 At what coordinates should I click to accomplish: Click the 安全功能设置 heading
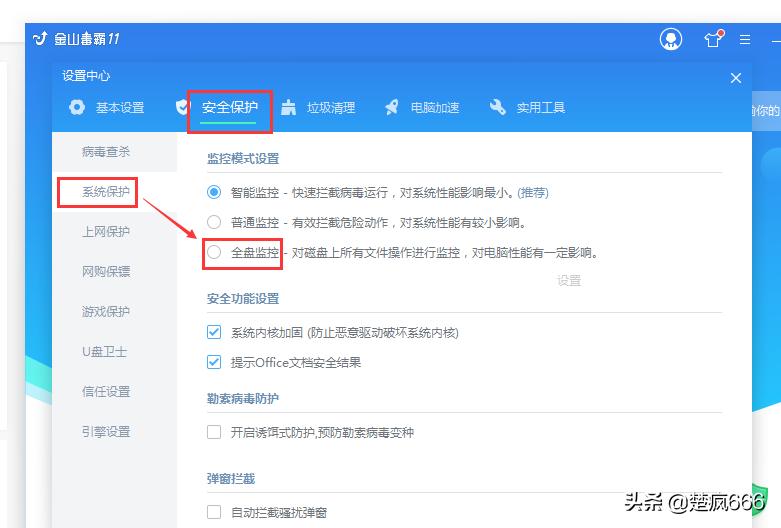point(243,299)
